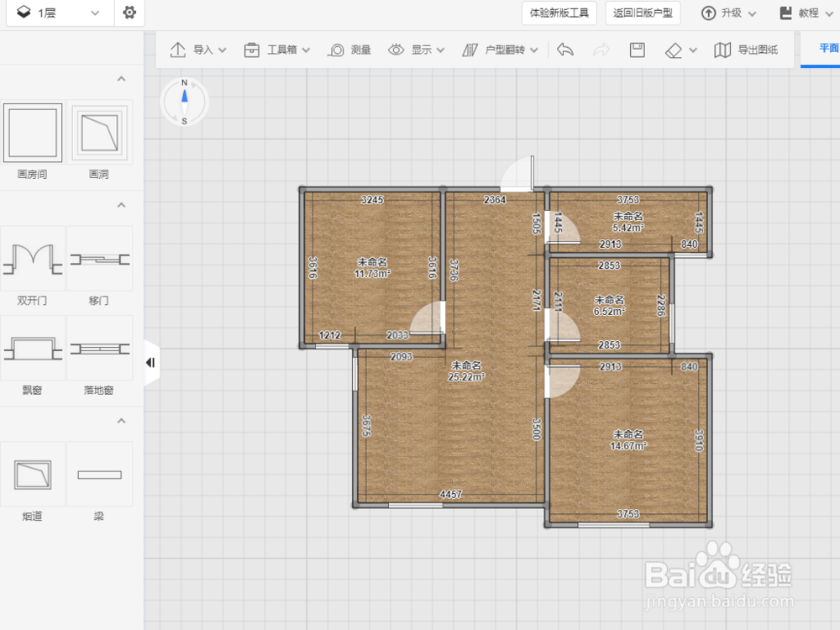Expand the 导入 import dropdown

pyautogui.click(x=197, y=50)
